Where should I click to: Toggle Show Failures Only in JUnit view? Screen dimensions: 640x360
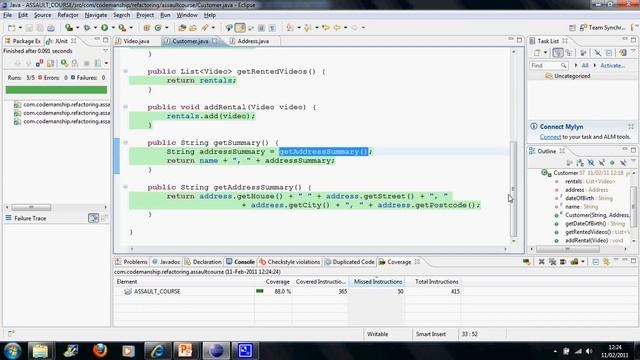[x=39, y=63]
